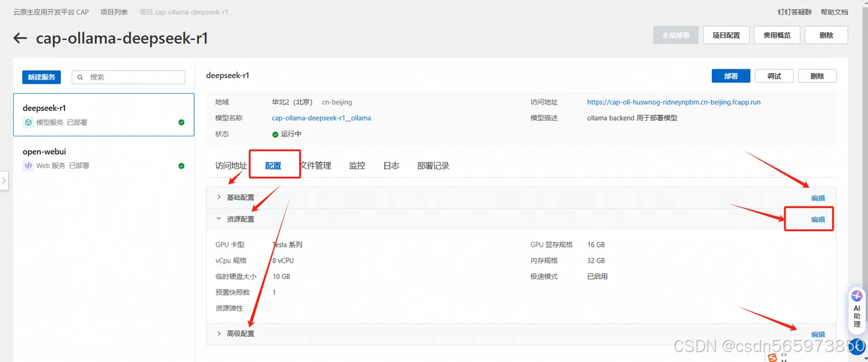This screenshot has height=362, width=868.
Task: Open the 部署记录 tab
Action: (433, 166)
